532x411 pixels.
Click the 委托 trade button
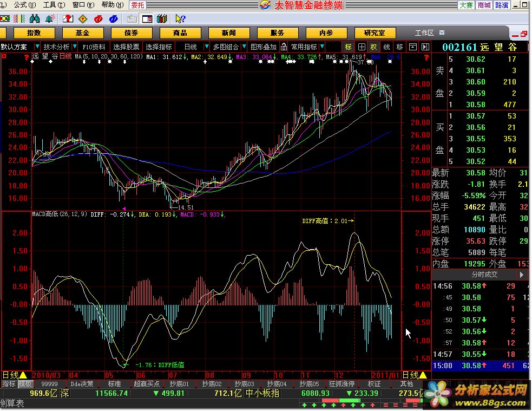coord(138,5)
